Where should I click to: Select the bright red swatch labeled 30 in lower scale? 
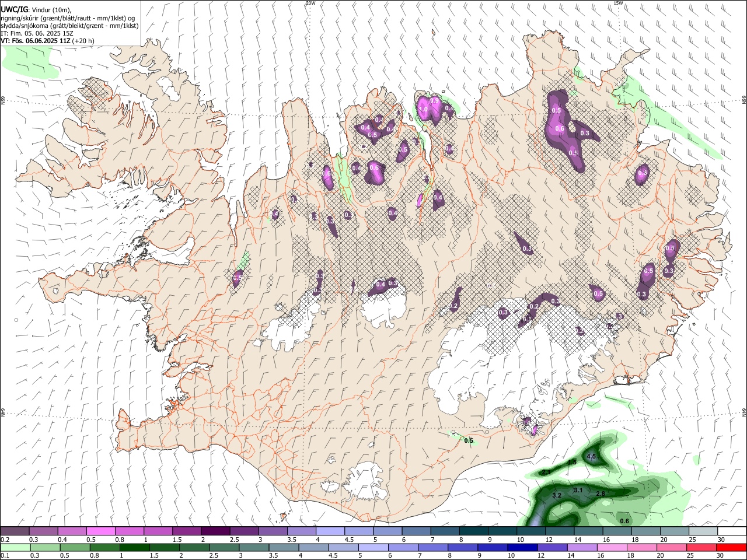point(731,548)
